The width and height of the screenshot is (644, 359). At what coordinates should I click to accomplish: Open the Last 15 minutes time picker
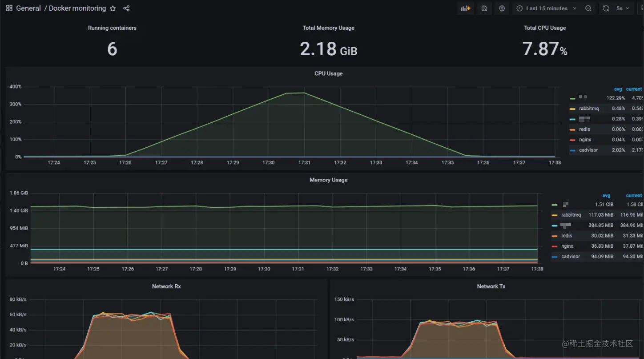pos(547,8)
